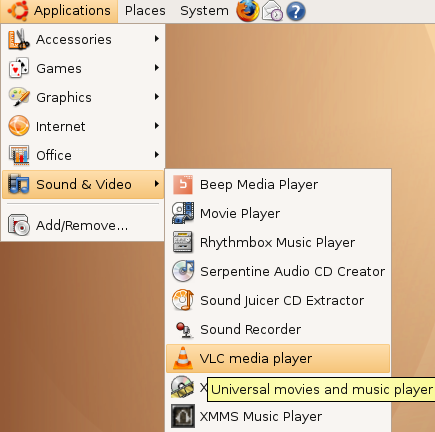Viewport: 435px width, 432px height.
Task: Launch Movie Player
Action: pos(278,213)
